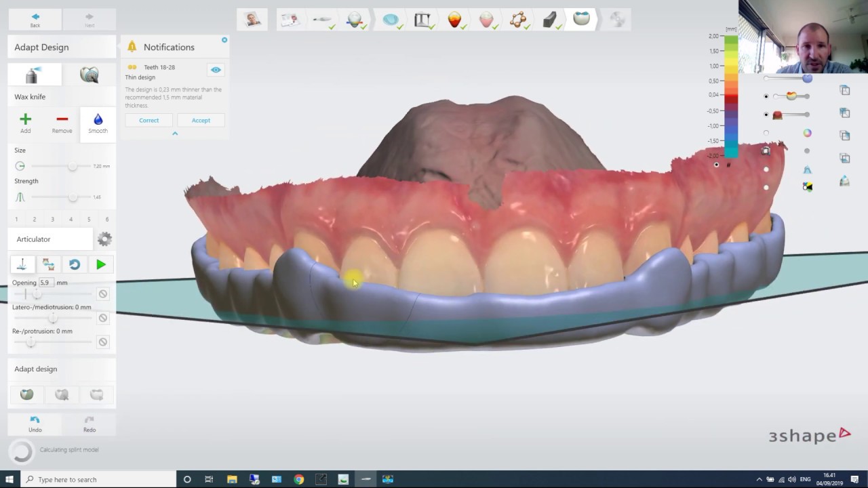
Task: Select wax knife preset 1
Action: [16, 220]
